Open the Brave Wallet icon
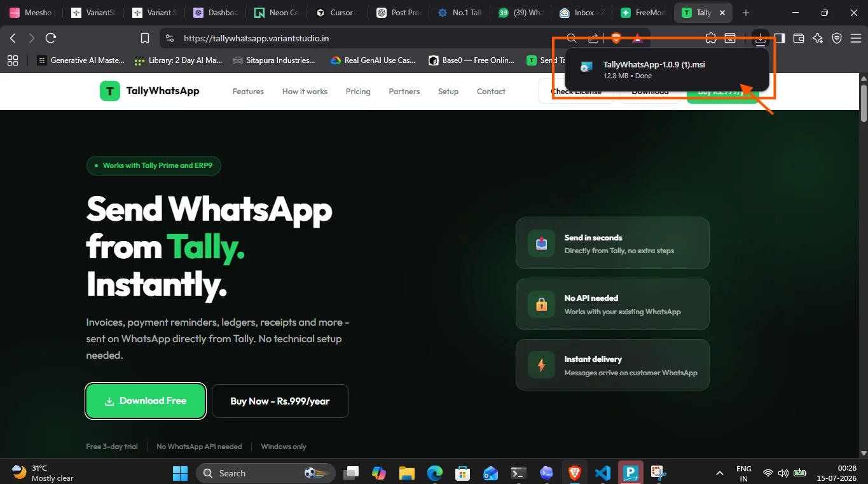The height and width of the screenshot is (484, 868). [799, 38]
